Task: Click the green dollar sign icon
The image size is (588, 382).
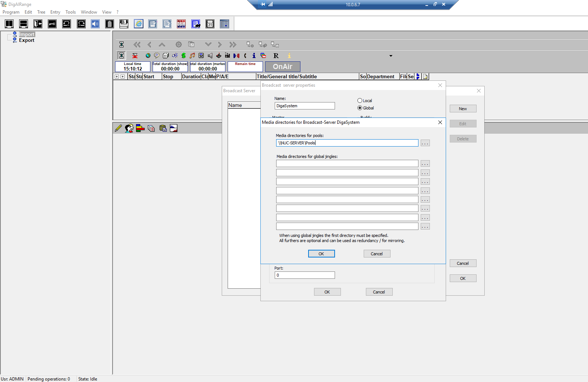Action: click(183, 56)
